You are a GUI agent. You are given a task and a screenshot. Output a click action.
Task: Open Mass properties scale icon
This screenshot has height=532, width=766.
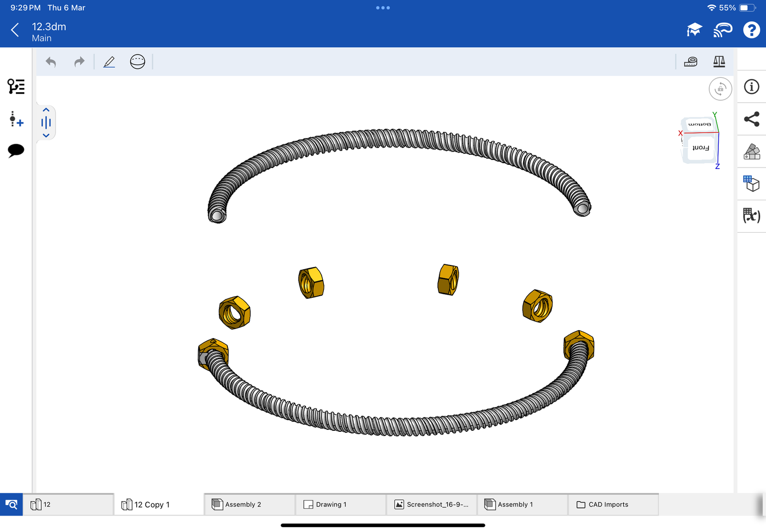(719, 62)
